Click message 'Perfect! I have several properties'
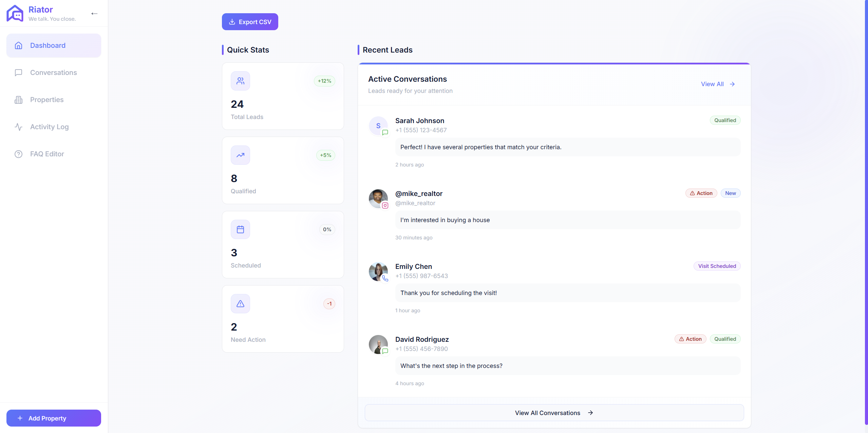Image resolution: width=868 pixels, height=433 pixels. (568, 147)
